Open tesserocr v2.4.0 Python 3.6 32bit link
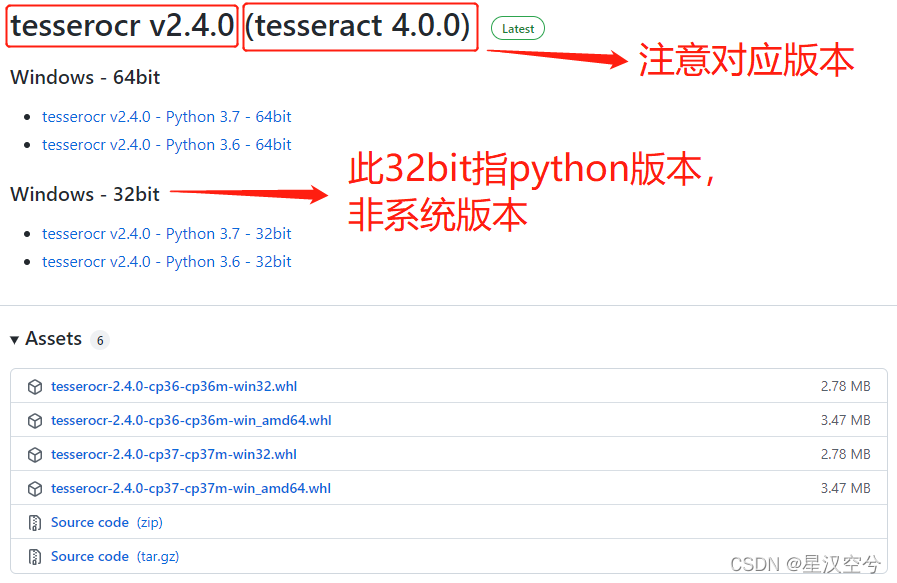Viewport: 897px width, 583px height. [167, 262]
